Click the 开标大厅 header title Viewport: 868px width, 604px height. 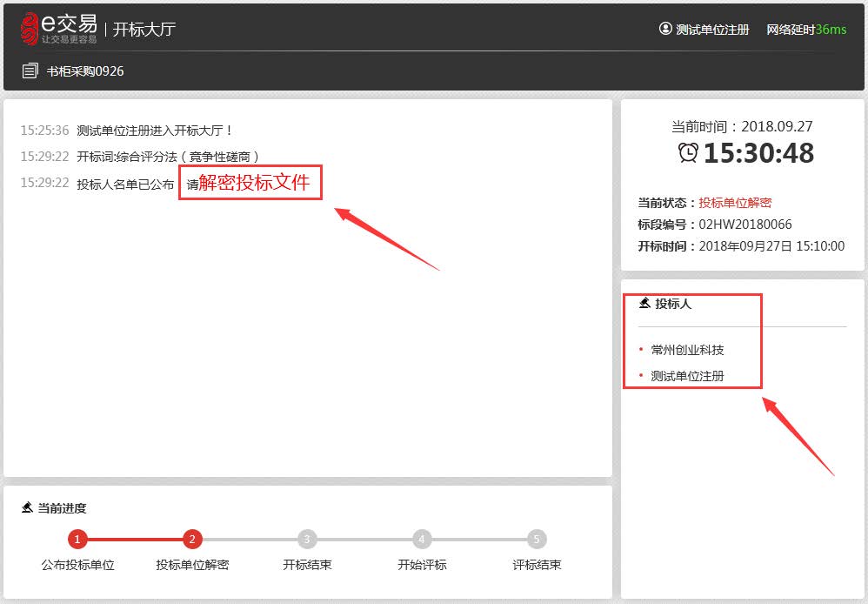click(144, 29)
